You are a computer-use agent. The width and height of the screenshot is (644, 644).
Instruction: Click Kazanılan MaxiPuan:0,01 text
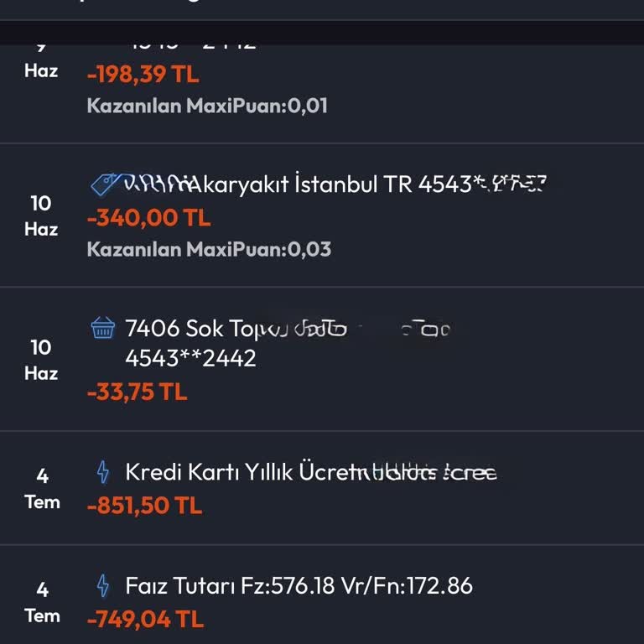pos(207,106)
